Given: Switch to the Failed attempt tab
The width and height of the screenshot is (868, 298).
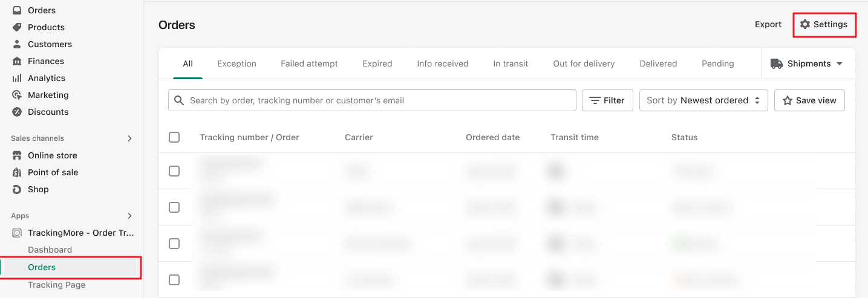Looking at the screenshot, I should tap(309, 63).
